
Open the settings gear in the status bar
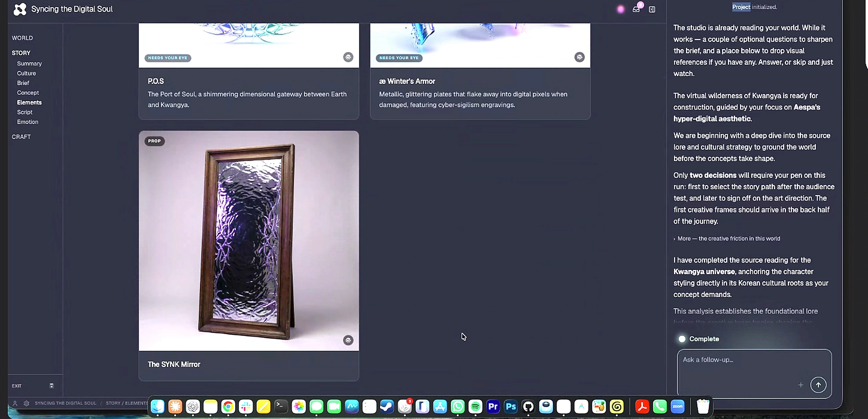(26, 403)
